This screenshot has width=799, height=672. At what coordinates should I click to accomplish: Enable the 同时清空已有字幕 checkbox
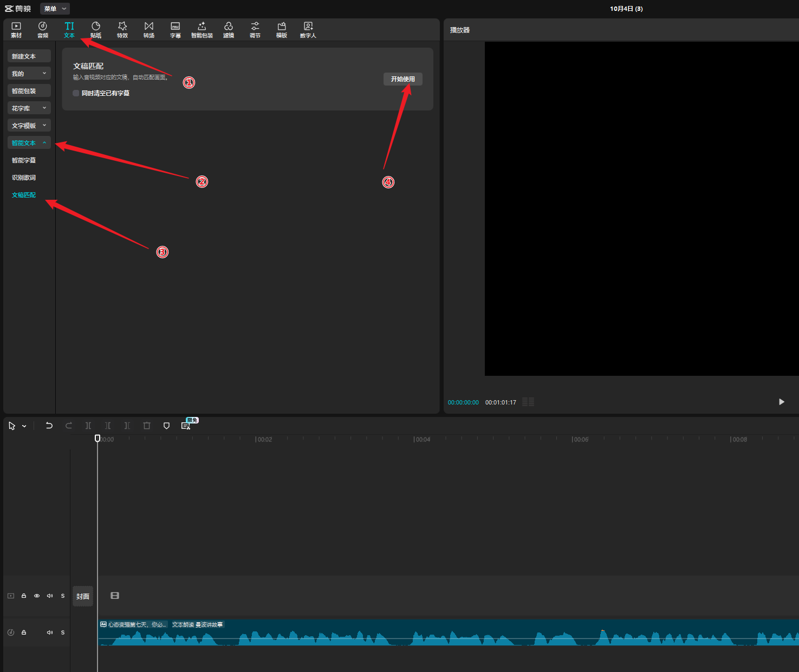coord(76,93)
